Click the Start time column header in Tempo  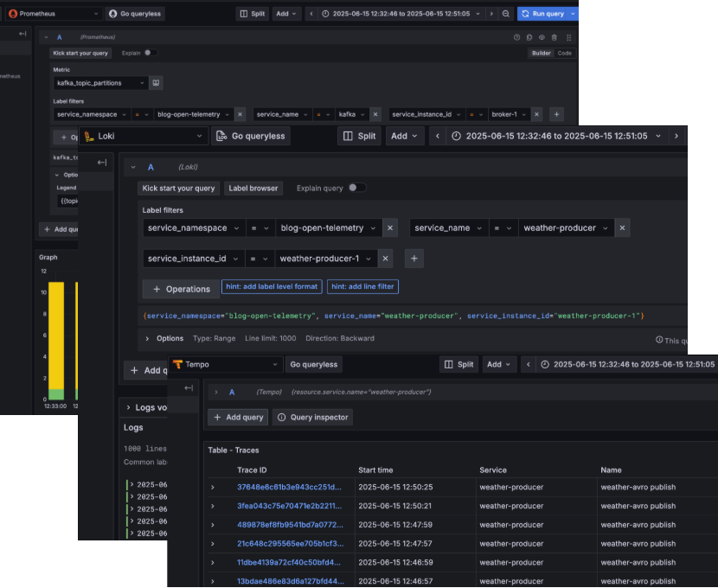pos(375,470)
